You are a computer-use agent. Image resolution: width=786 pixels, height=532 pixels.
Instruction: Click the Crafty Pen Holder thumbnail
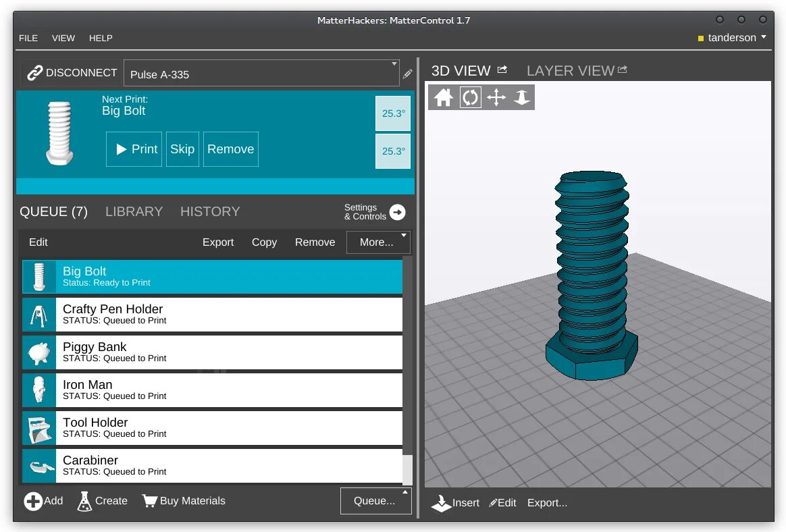coord(39,315)
